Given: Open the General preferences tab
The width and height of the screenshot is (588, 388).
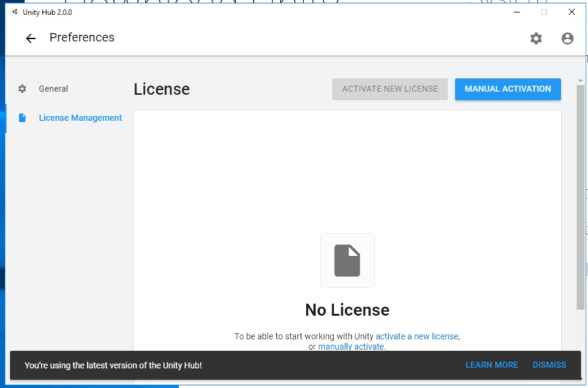Looking at the screenshot, I should click(53, 89).
